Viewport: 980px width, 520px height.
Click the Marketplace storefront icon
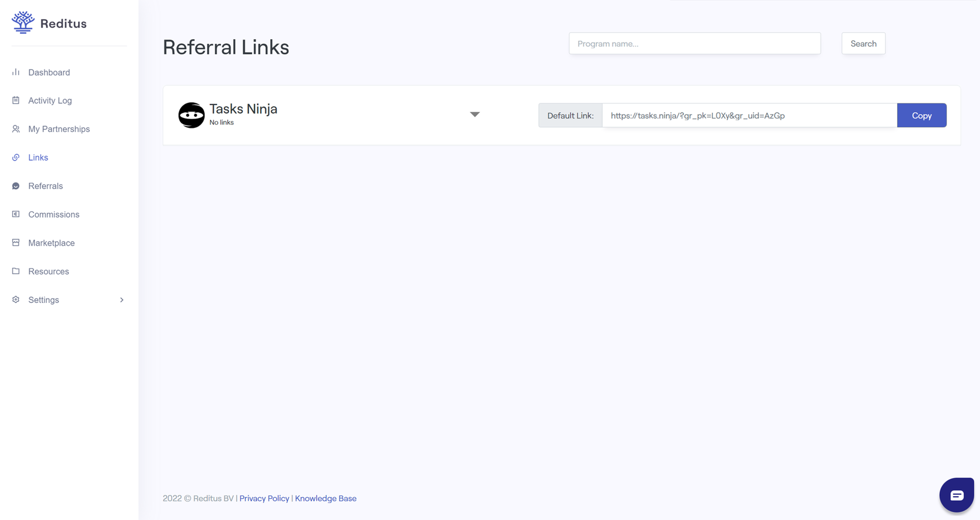tap(16, 243)
